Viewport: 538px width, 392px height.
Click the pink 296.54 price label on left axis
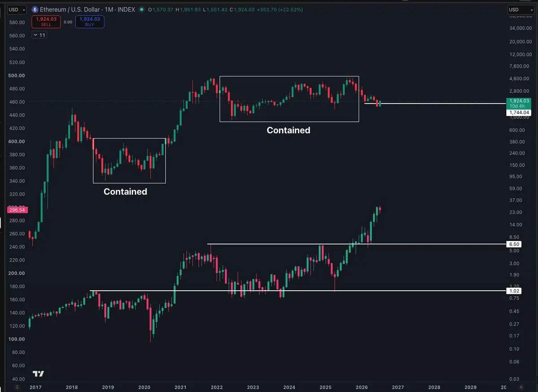pos(17,210)
